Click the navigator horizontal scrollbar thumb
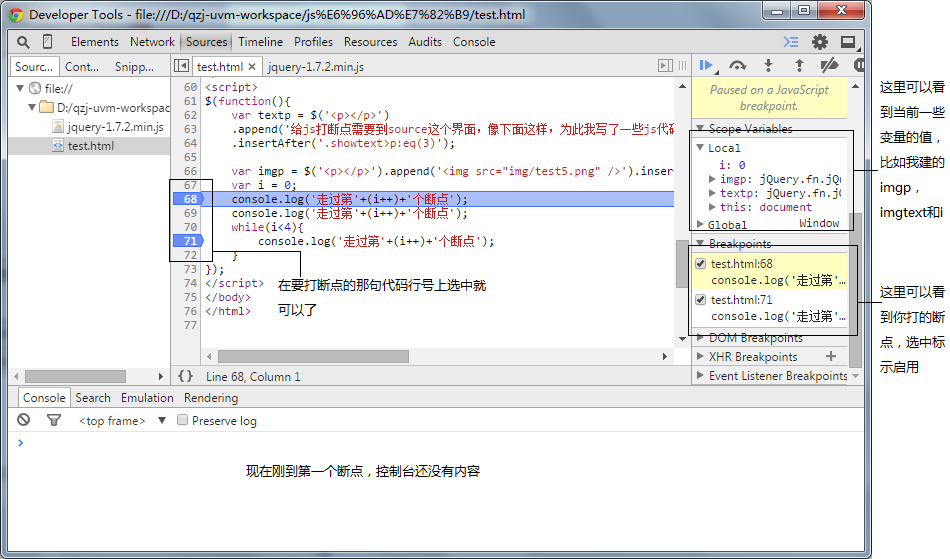This screenshot has height=559, width=950. pyautogui.click(x=75, y=376)
